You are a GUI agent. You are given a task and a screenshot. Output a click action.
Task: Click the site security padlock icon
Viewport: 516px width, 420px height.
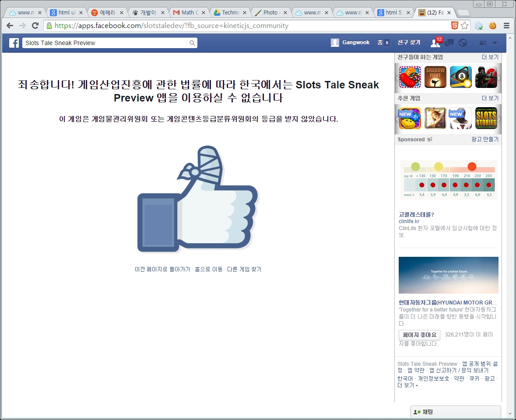(49, 26)
